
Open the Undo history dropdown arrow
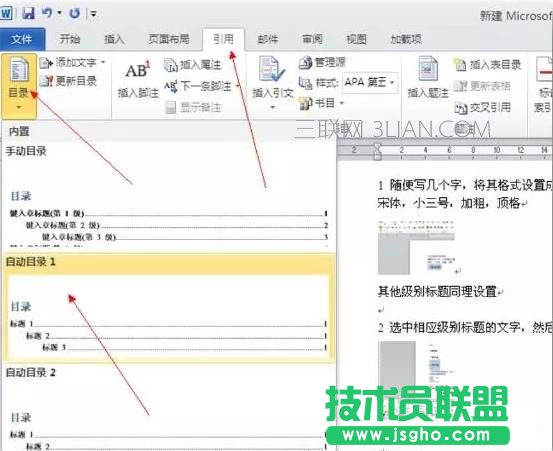click(60, 13)
